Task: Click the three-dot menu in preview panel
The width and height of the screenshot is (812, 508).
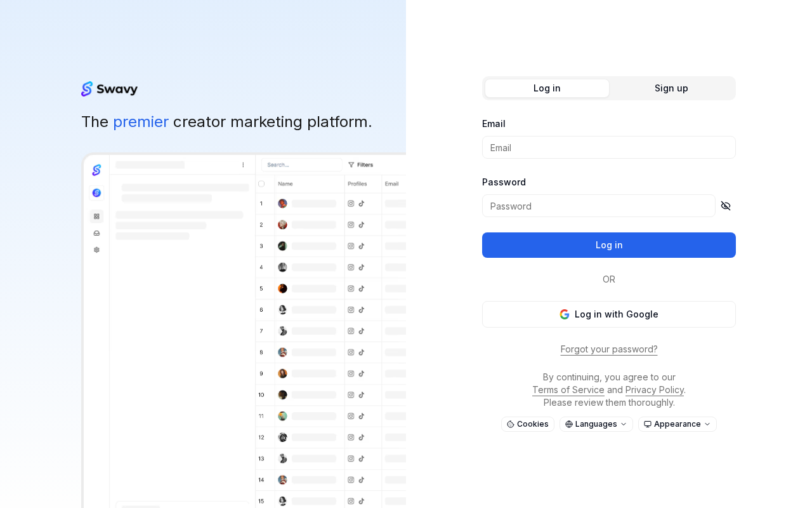Action: tap(243, 165)
